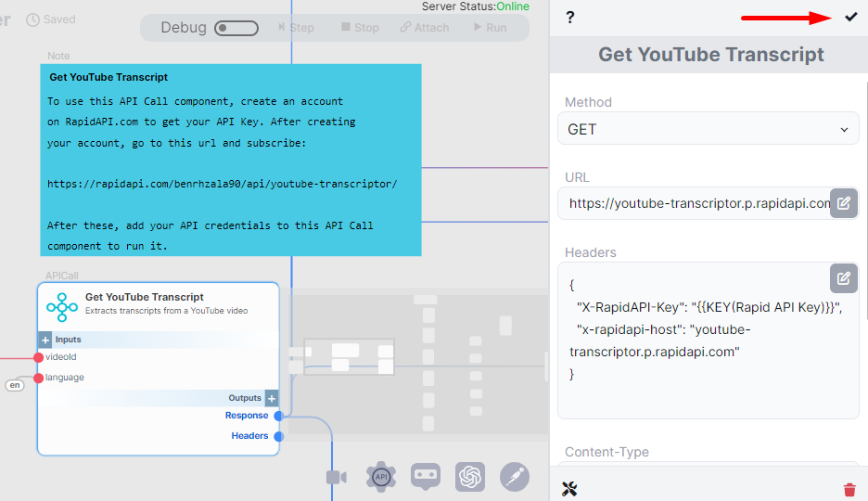Click the Step debug button
This screenshot has width=868, height=501.
(296, 27)
